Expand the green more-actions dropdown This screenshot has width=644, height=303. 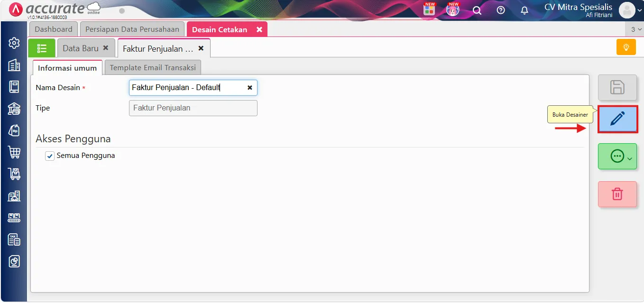617,156
